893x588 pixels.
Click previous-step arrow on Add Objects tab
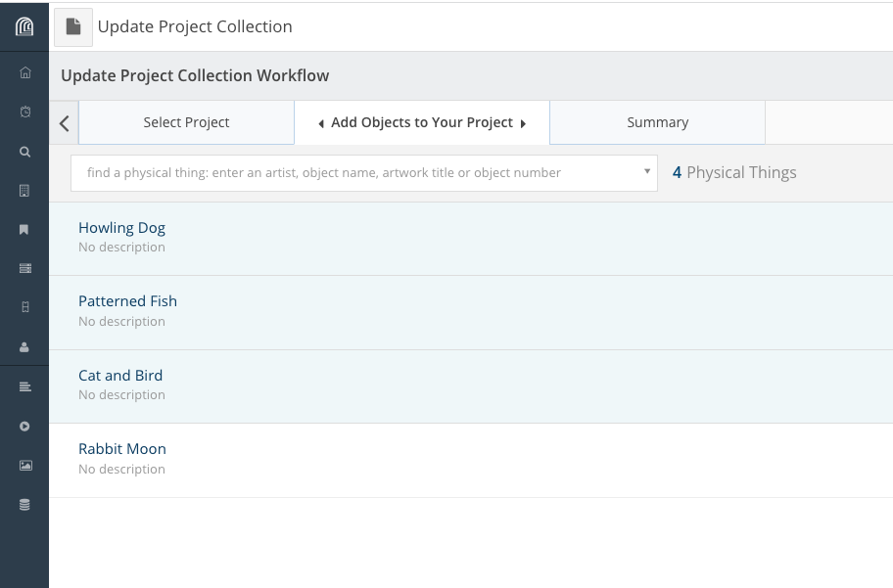click(321, 123)
